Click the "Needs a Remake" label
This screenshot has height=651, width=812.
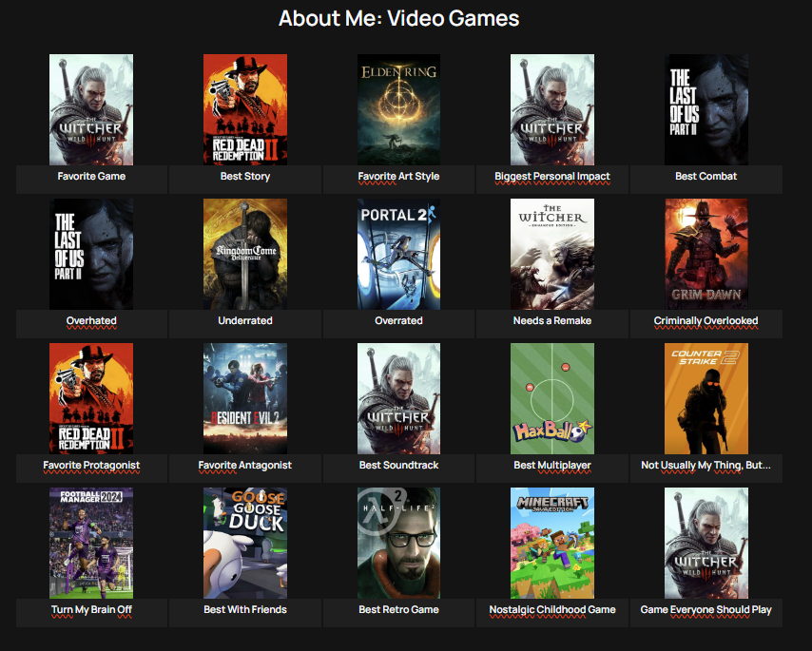click(x=552, y=320)
